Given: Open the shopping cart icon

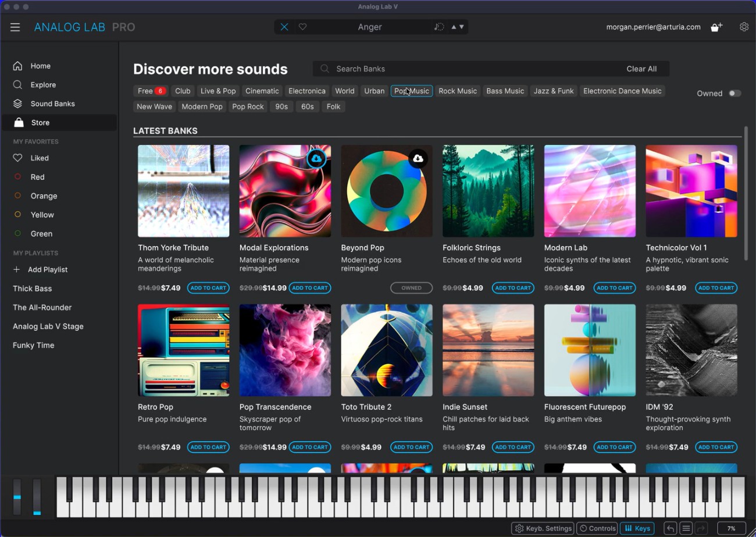Looking at the screenshot, I should click(x=716, y=27).
